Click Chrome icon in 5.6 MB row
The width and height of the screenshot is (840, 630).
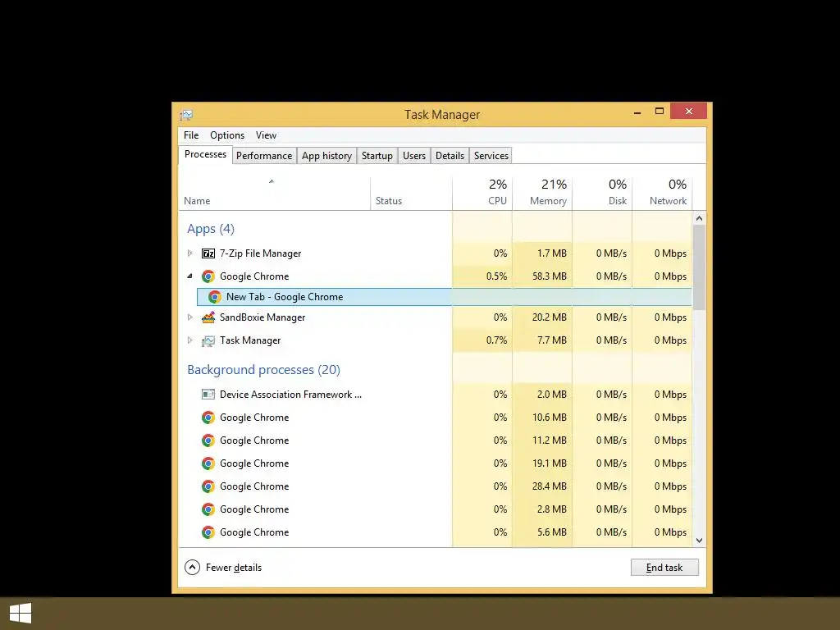tap(208, 532)
